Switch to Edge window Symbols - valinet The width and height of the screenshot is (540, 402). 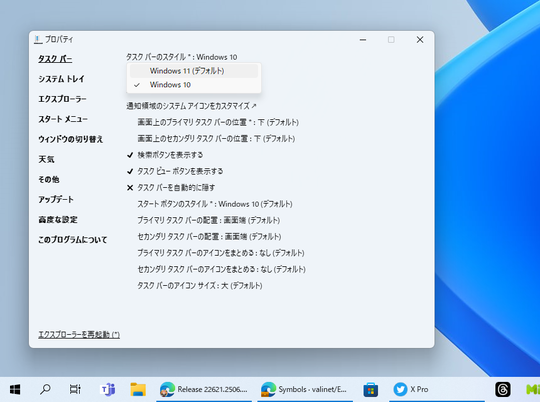(305, 390)
